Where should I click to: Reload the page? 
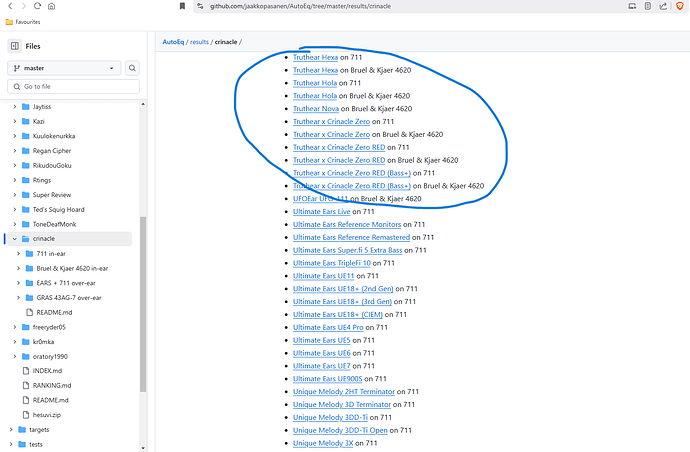[x=37, y=6]
